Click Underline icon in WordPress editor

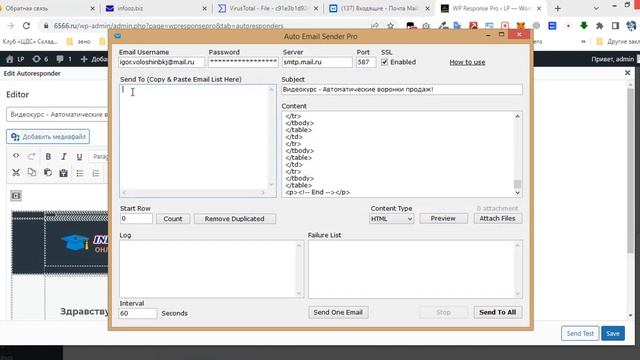[79, 157]
